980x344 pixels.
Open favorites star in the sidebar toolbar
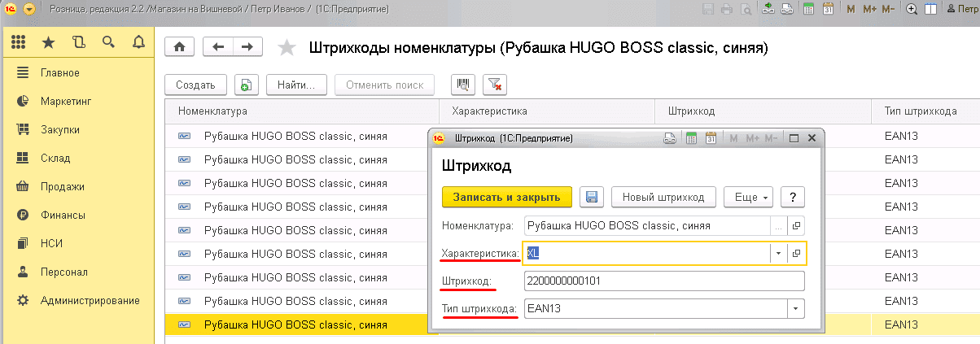pos(49,42)
